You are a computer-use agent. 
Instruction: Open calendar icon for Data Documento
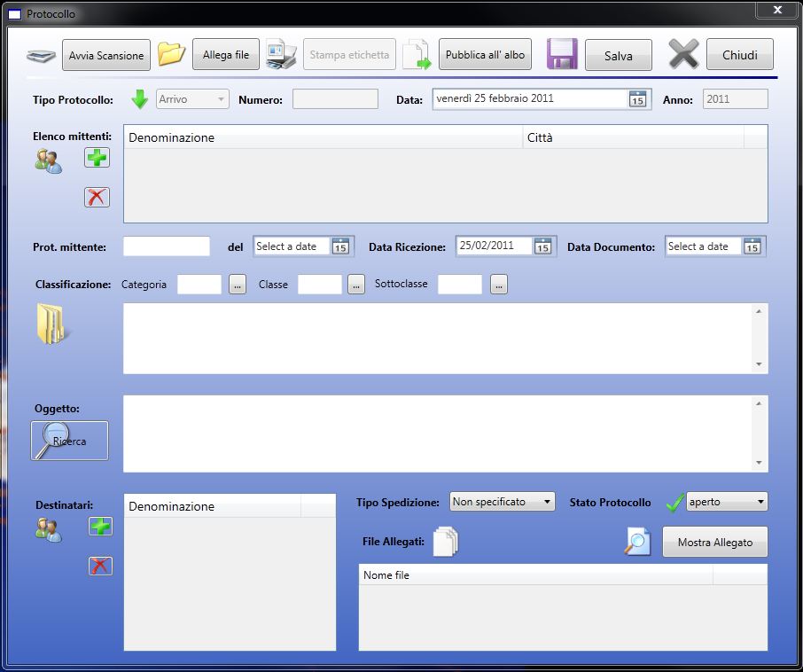[x=752, y=246]
